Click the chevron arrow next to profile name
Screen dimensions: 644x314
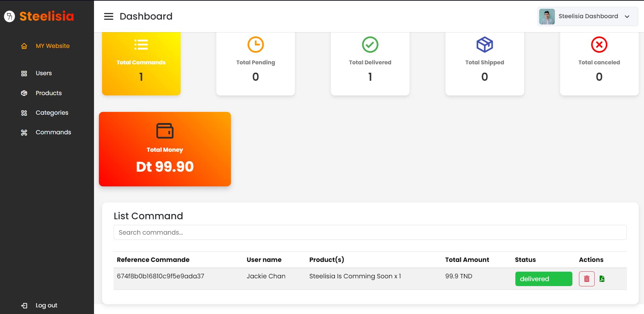point(627,16)
